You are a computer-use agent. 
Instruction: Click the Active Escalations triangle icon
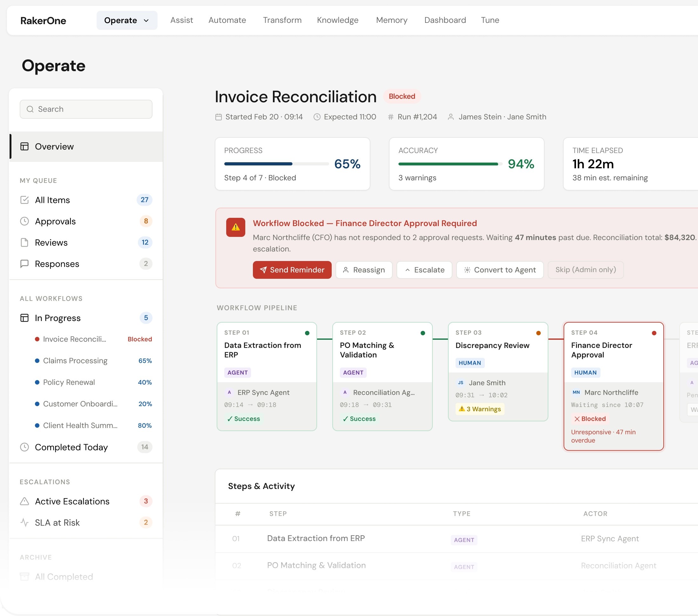coord(24,501)
